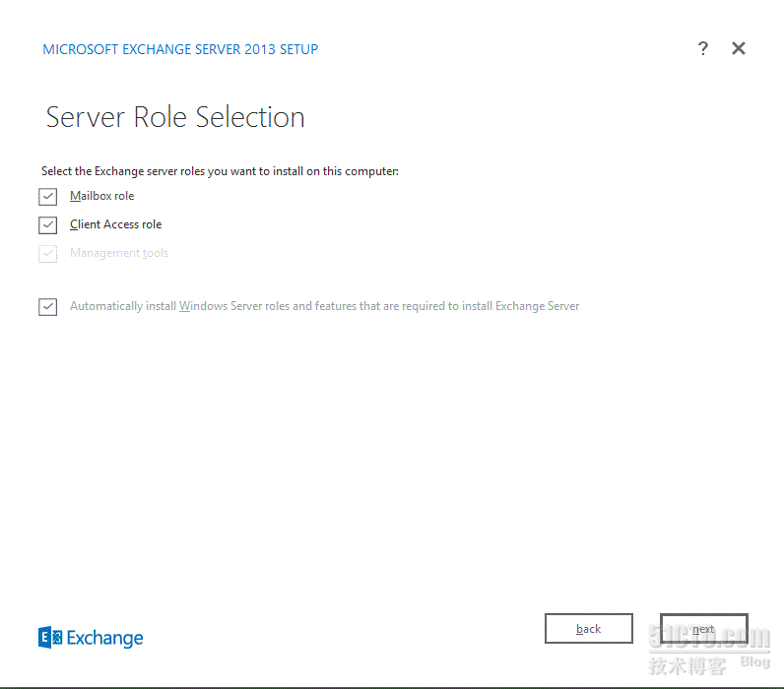Proceed with the next button
This screenshot has height=689, width=784.
coord(703,629)
